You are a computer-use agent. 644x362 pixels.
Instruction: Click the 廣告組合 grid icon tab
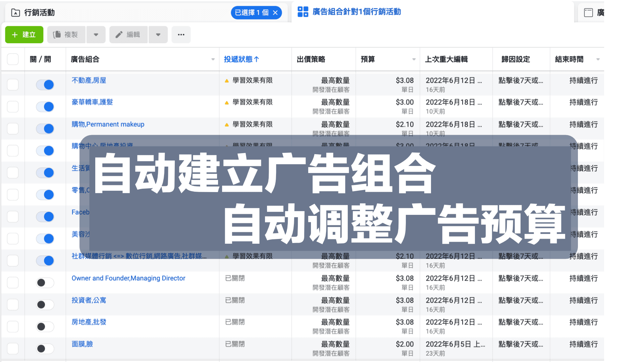(x=303, y=12)
